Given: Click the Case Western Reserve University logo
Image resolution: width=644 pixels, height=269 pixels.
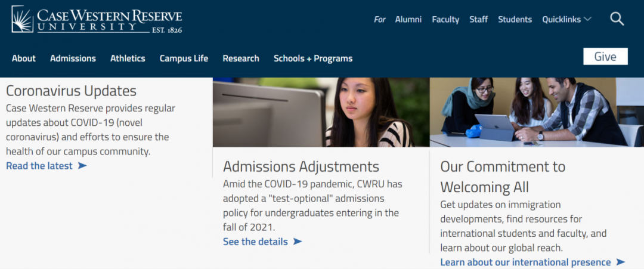Looking at the screenshot, I should 97,19.
